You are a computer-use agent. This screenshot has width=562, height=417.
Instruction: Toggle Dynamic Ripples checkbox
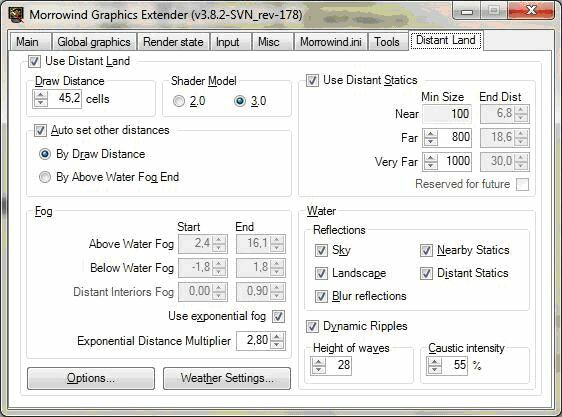pyautogui.click(x=312, y=326)
